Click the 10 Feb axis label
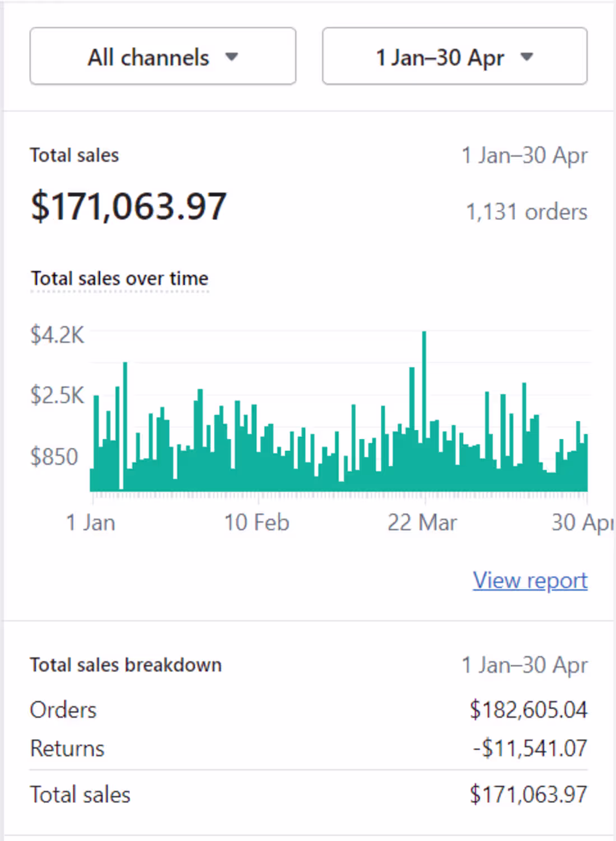This screenshot has height=841, width=616. pyautogui.click(x=257, y=522)
